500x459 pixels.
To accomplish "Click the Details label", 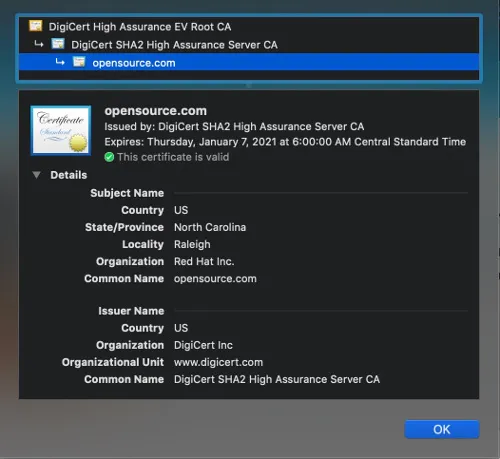I will click(69, 175).
